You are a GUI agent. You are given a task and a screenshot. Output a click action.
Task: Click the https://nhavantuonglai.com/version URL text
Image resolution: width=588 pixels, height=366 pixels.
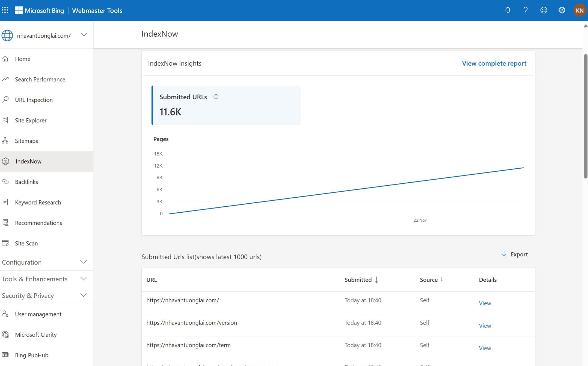(192, 323)
